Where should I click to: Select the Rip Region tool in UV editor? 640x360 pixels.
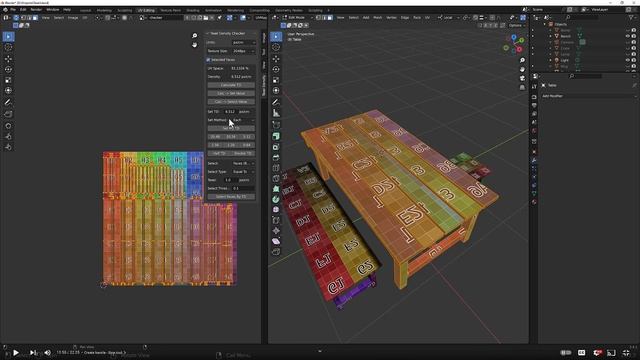point(8,114)
